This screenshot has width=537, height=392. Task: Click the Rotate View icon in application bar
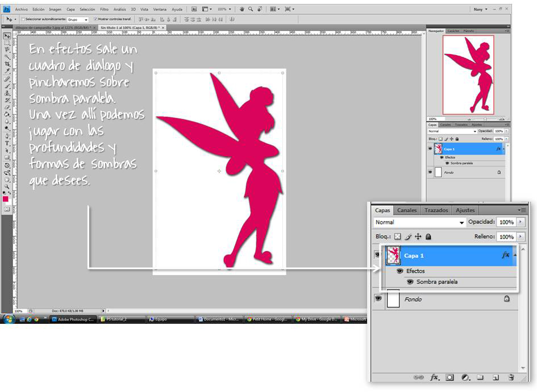tap(260, 9)
